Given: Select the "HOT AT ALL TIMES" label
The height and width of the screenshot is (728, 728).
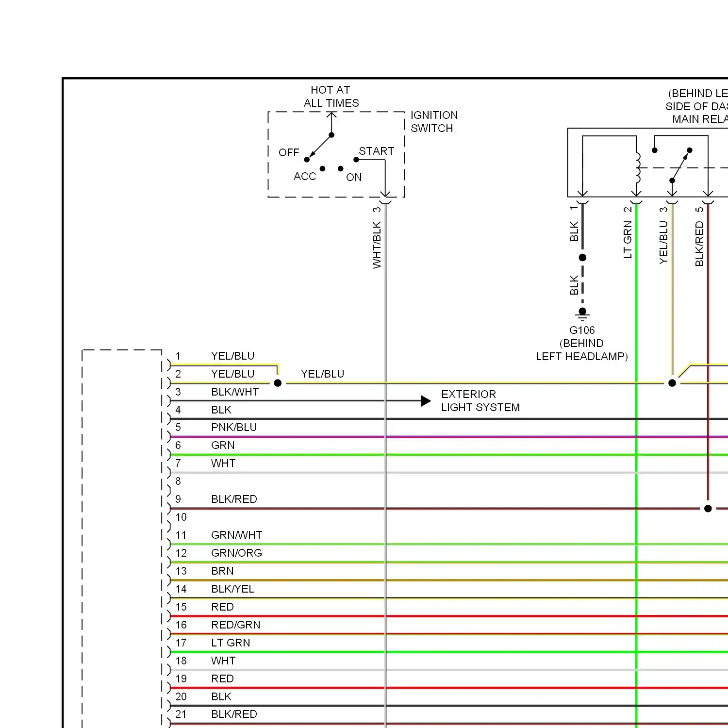Looking at the screenshot, I should 331,97.
